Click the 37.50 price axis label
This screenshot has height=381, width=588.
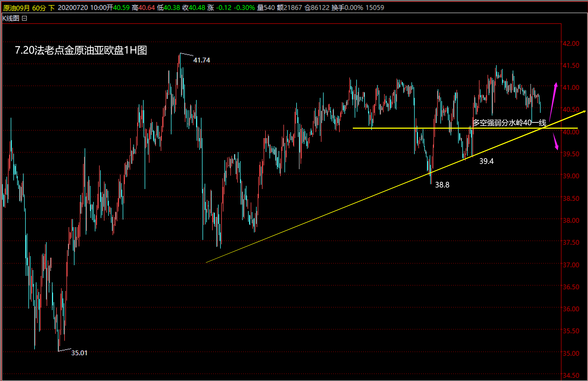pos(571,242)
